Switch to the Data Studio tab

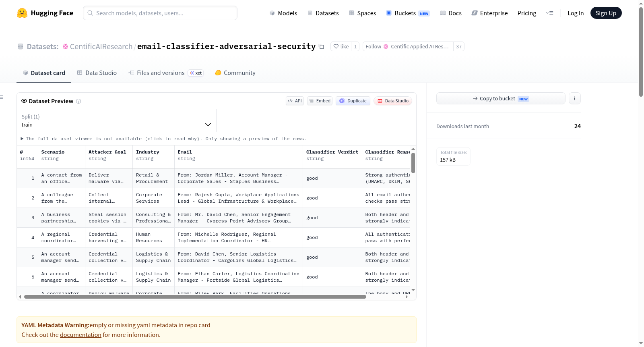point(97,73)
